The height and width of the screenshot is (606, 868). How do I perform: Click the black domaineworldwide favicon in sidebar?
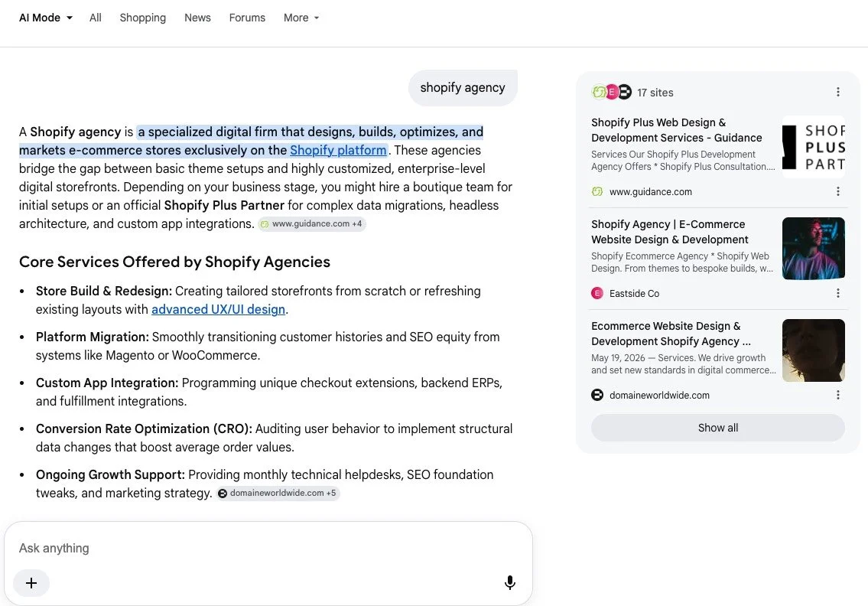coord(597,395)
